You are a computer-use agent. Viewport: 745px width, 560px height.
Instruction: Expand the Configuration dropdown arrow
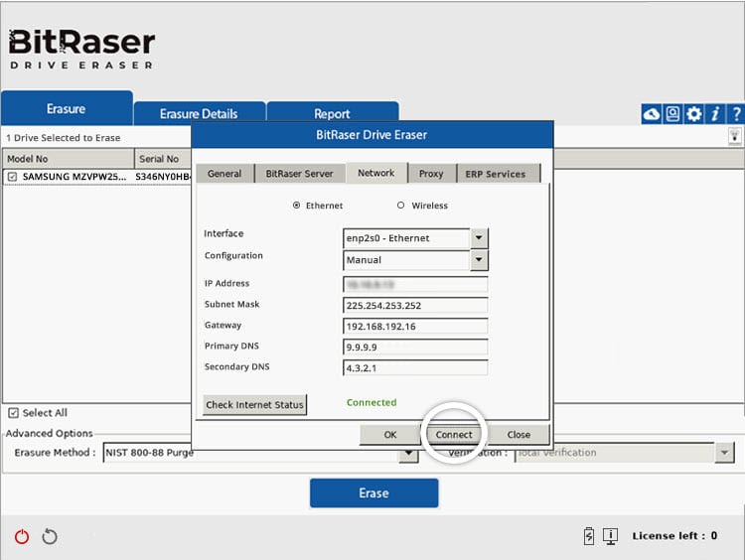click(x=479, y=260)
